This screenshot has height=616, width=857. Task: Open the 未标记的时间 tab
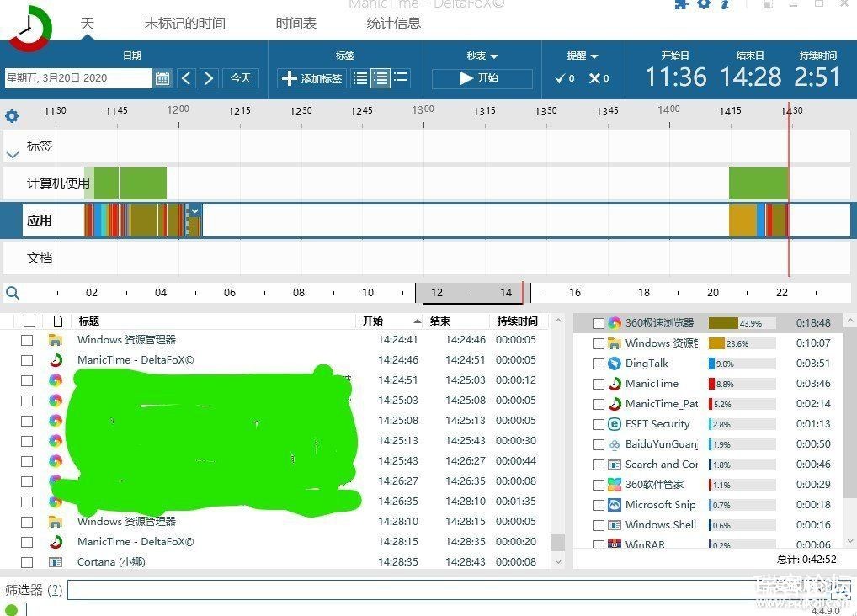tap(184, 24)
